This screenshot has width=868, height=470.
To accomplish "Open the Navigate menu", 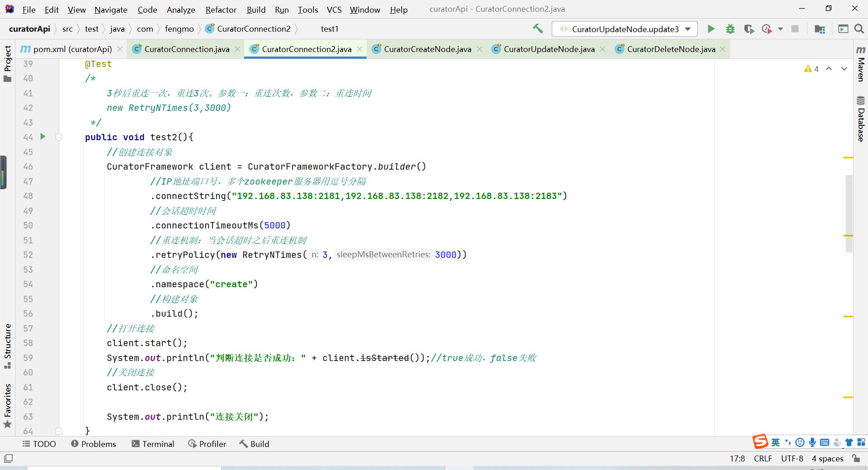I will pyautogui.click(x=111, y=9).
